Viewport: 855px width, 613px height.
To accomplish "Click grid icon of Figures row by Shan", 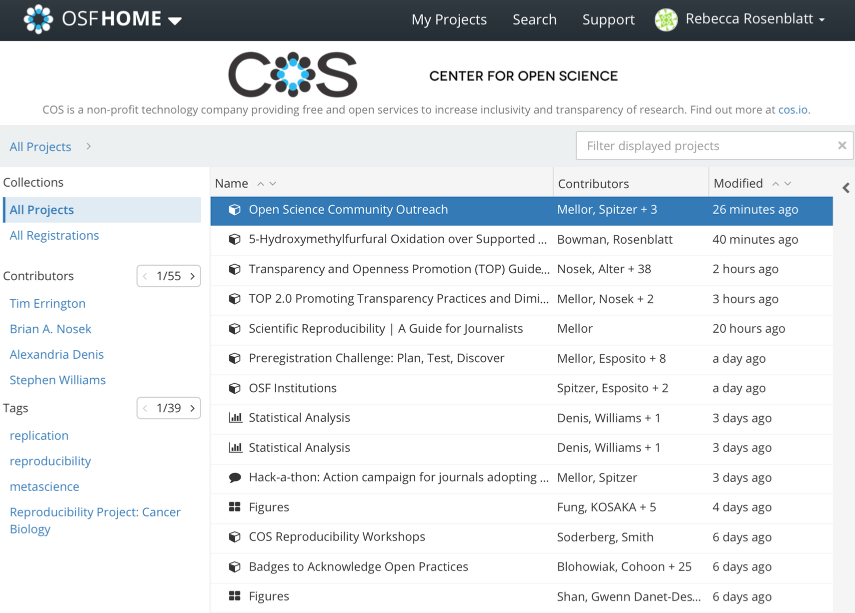I will pos(234,596).
